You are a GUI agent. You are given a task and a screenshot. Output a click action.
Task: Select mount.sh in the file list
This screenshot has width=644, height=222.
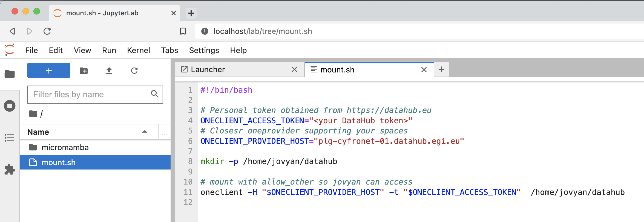coord(59,162)
